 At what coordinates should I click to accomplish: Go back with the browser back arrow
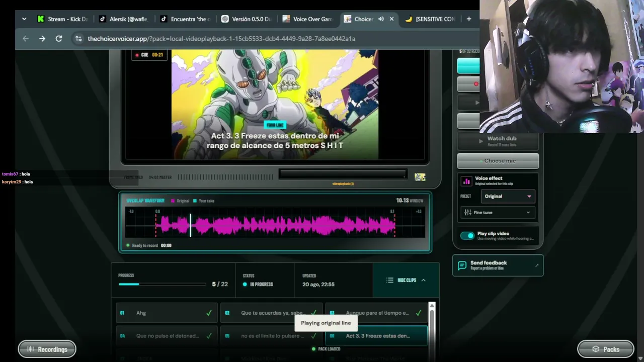pos(26,39)
